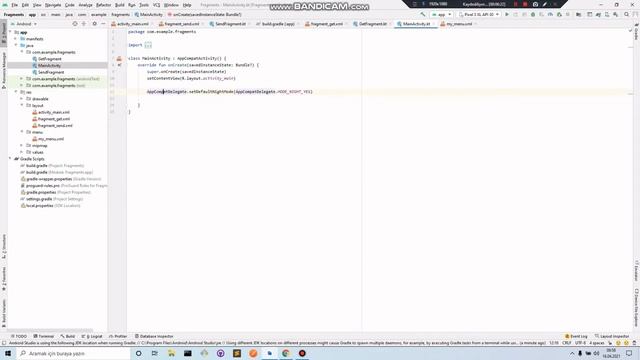Click the Debug app bug icon
The width and height of the screenshot is (640, 360).
click(x=533, y=14)
